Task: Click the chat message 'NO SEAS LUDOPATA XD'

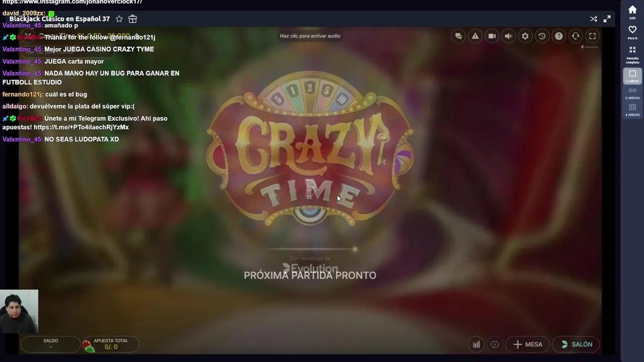Action: (x=82, y=139)
